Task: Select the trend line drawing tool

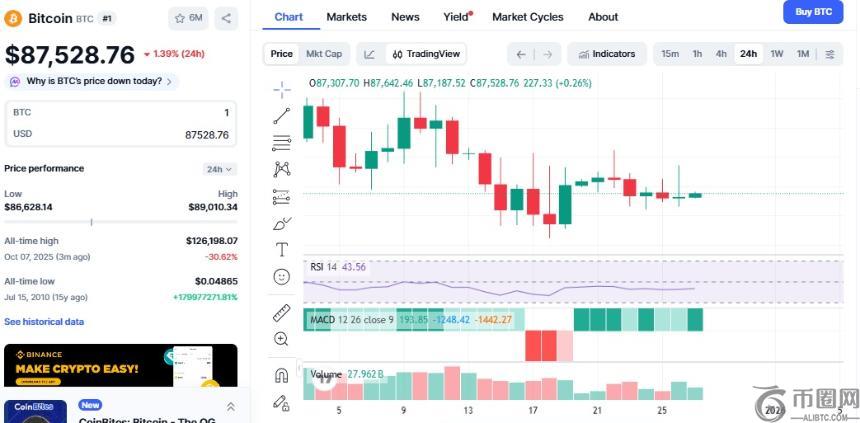Action: click(x=282, y=116)
